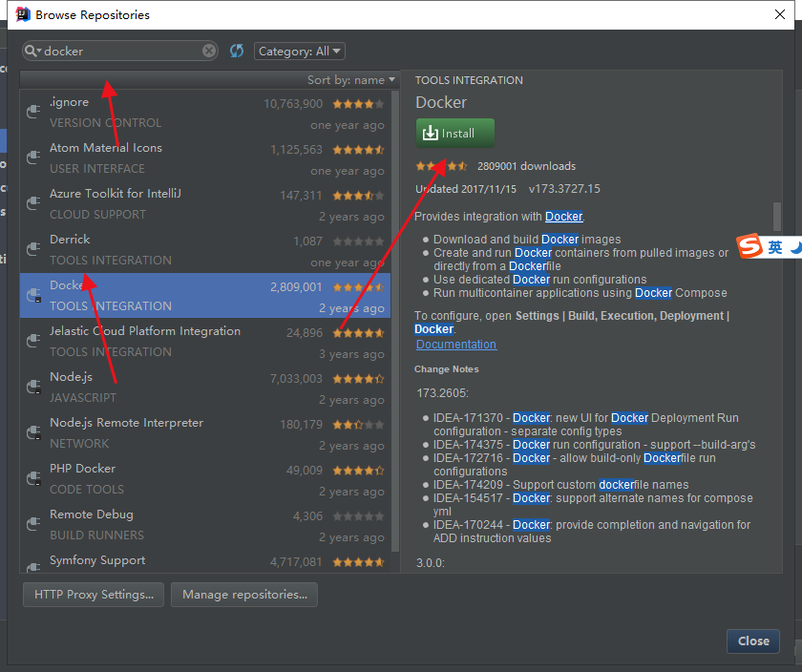
Task: Select Azure Toolkit for IntelliJ
Action: (x=205, y=204)
